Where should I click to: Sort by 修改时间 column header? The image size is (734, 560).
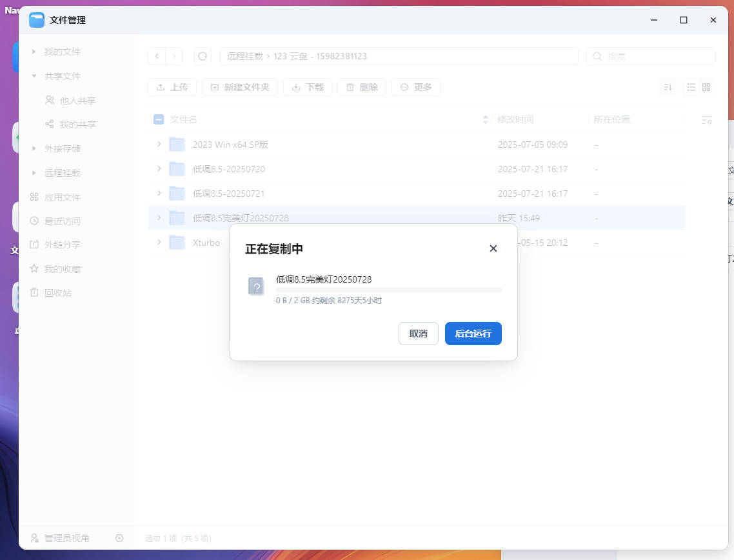pyautogui.click(x=515, y=119)
